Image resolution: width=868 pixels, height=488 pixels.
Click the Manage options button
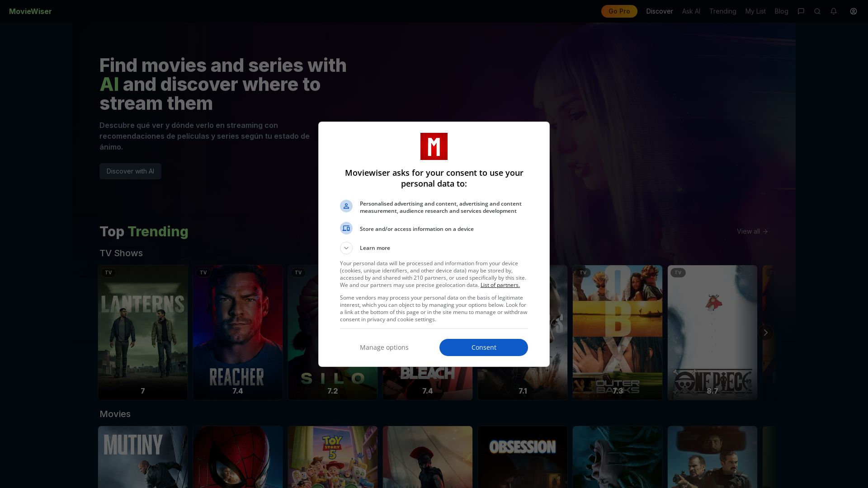point(384,347)
